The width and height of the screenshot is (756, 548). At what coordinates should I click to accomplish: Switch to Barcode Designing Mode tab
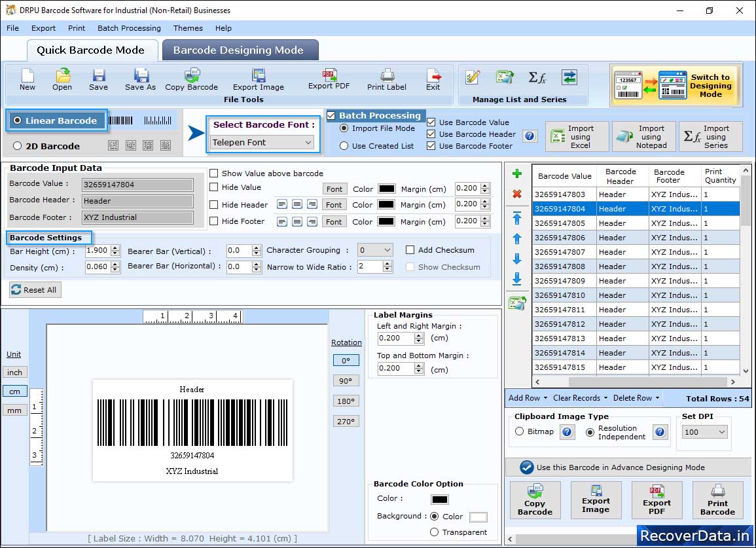[239, 50]
